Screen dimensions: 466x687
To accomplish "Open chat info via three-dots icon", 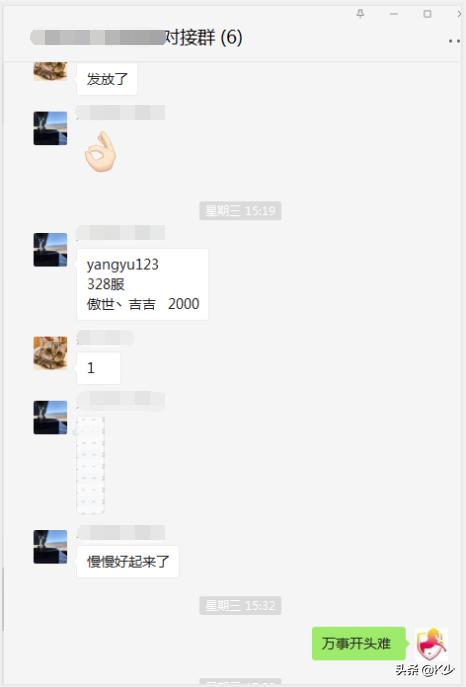I will [455, 41].
